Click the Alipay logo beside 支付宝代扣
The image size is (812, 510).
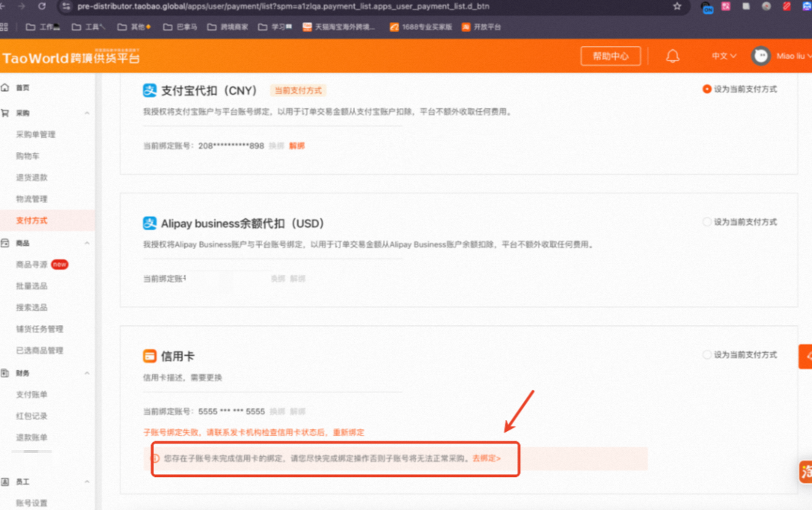pos(150,90)
